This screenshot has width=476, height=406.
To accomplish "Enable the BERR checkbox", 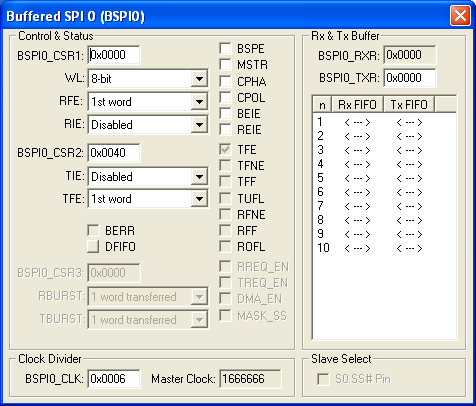I will point(93,230).
